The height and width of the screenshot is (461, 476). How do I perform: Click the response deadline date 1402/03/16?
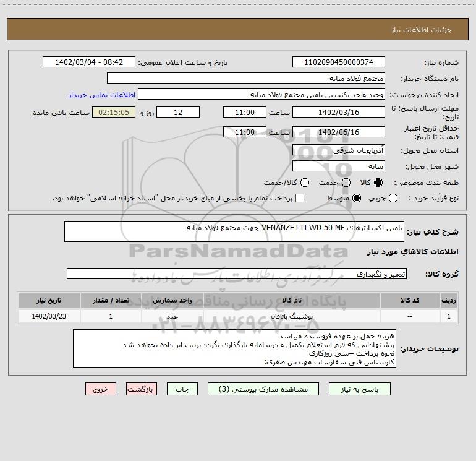339,112
